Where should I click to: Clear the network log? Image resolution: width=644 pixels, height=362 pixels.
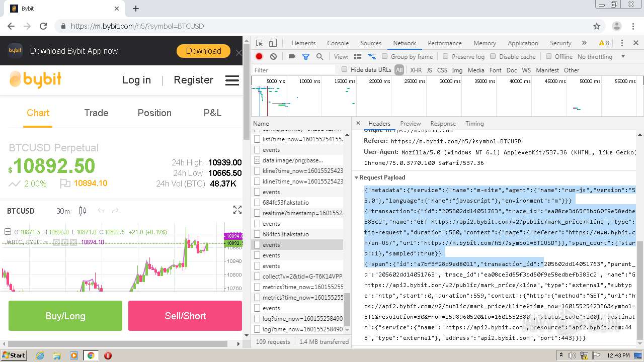[x=273, y=57]
